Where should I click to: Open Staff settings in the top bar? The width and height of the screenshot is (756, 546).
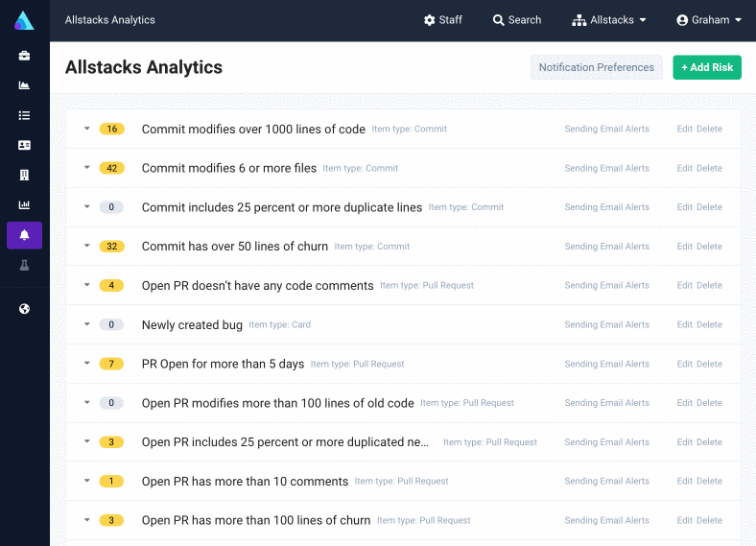pyautogui.click(x=442, y=20)
